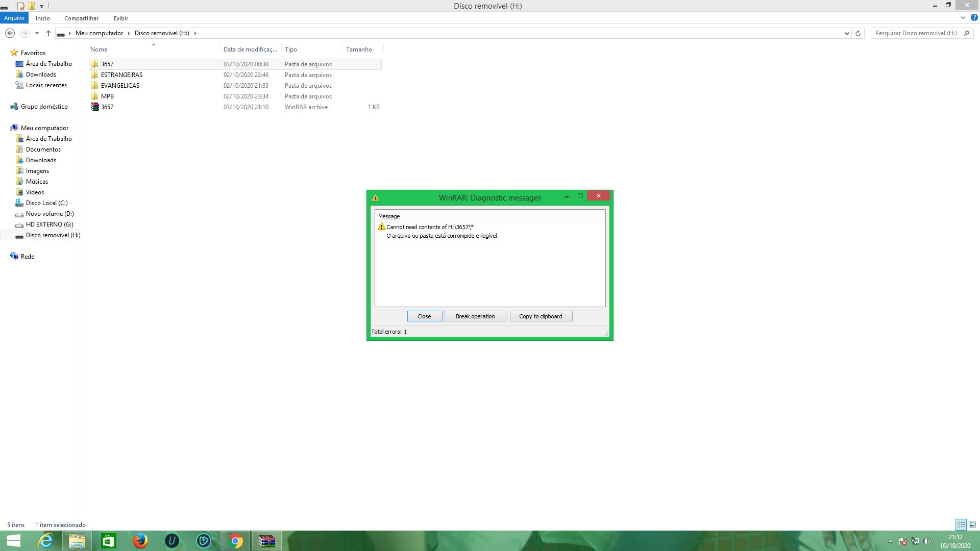Switch to the Início ribbon tab

[x=43, y=18]
